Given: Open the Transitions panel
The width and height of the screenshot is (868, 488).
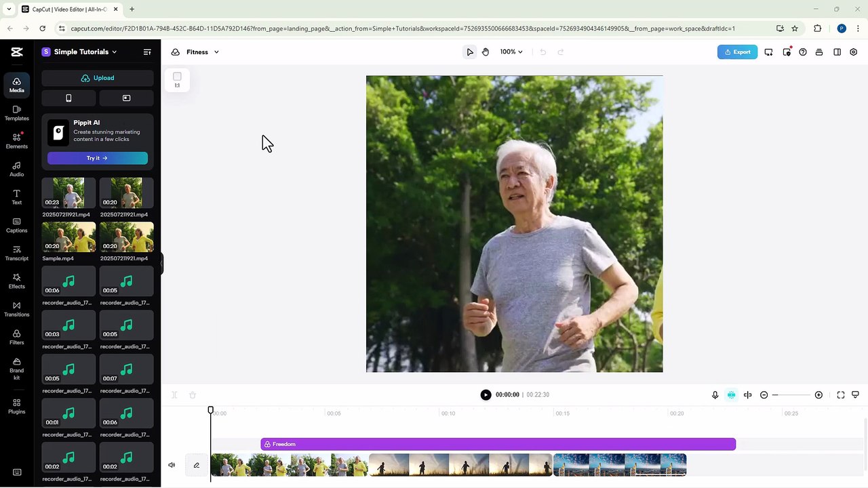Looking at the screenshot, I should pyautogui.click(x=16, y=309).
